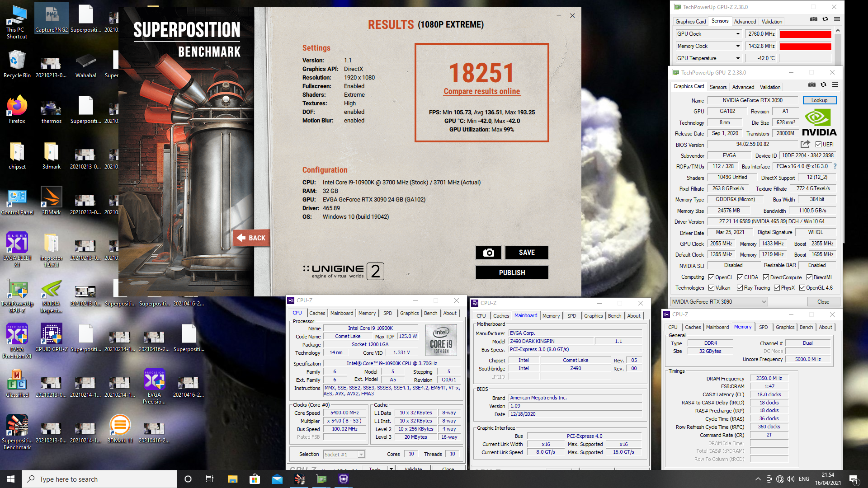Open NVIDIA Inspector desktop icon

tap(51, 296)
